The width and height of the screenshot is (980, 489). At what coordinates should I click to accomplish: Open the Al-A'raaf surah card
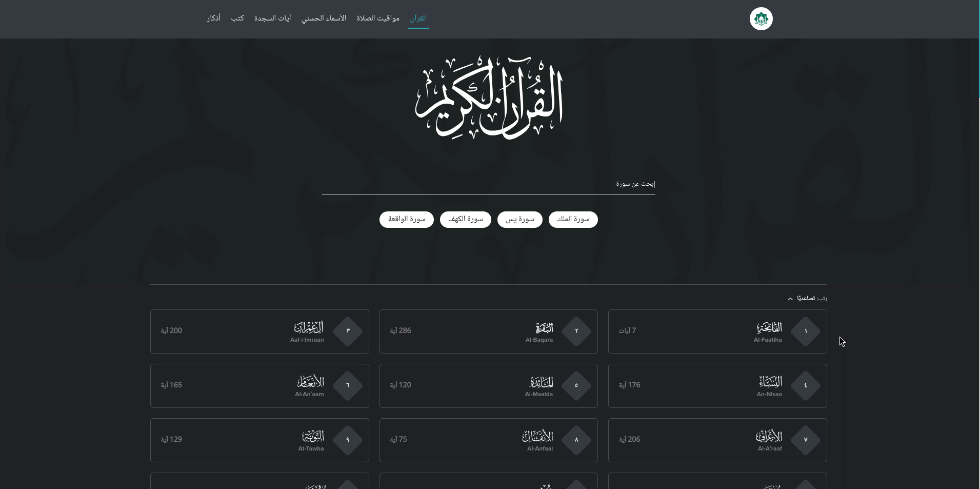[717, 440]
